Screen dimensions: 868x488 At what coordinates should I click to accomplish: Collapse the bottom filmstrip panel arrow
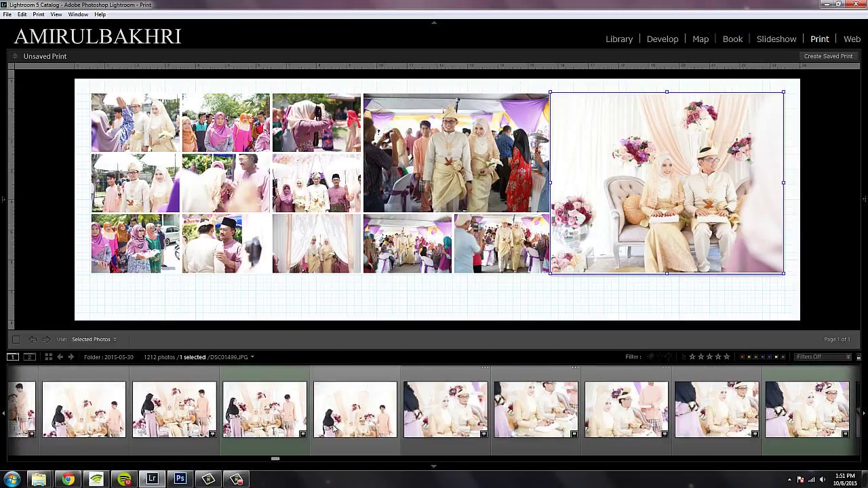click(x=434, y=466)
